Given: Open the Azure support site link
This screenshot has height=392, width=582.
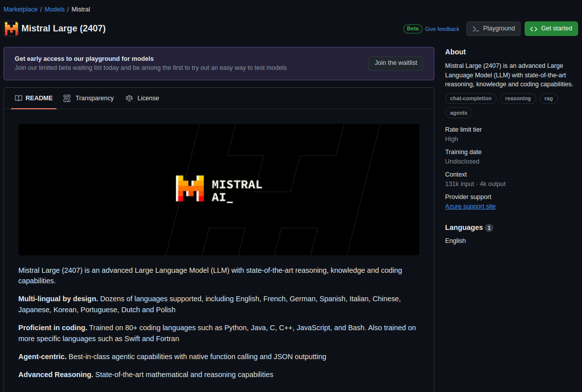Looking at the screenshot, I should coord(470,206).
